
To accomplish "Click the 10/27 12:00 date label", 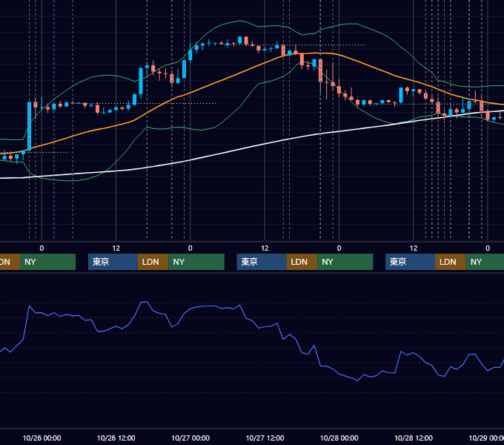I will (265, 438).
